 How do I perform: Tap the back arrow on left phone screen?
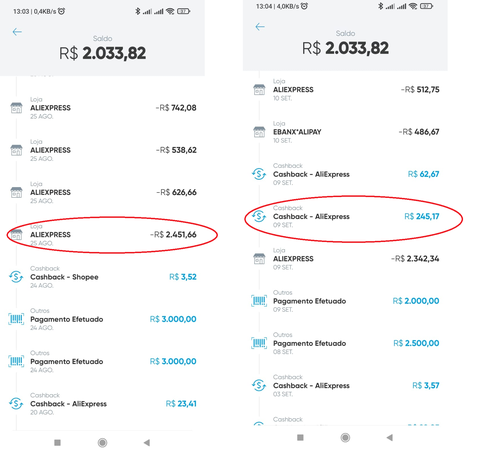pos(17,32)
